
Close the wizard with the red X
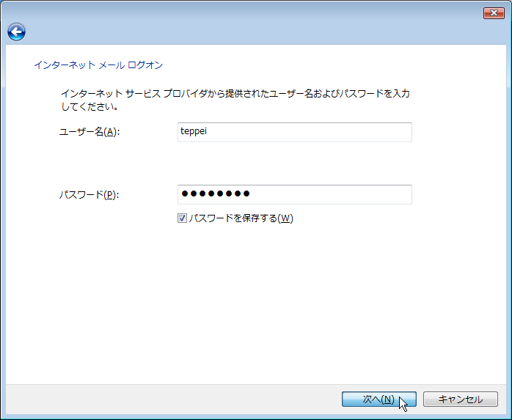pyautogui.click(x=494, y=13)
